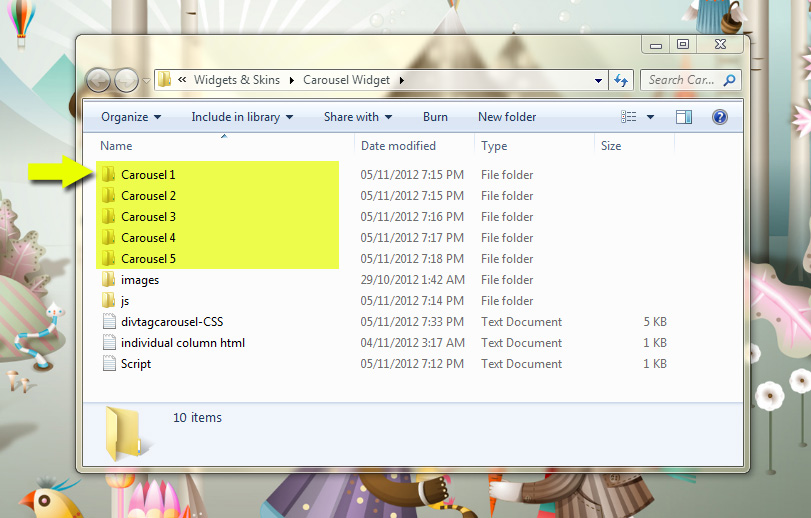Select the Carousel 1 folder icon

tap(108, 175)
